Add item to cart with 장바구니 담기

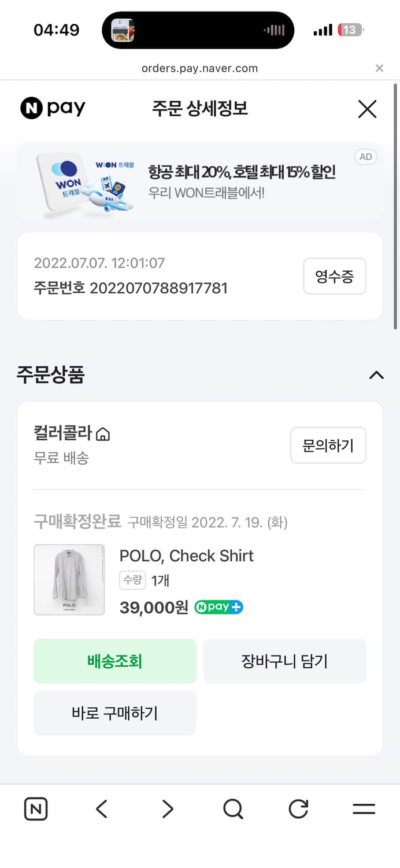coord(285,661)
